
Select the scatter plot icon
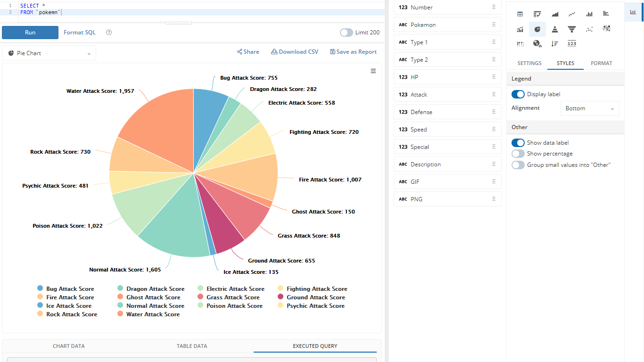click(x=589, y=29)
